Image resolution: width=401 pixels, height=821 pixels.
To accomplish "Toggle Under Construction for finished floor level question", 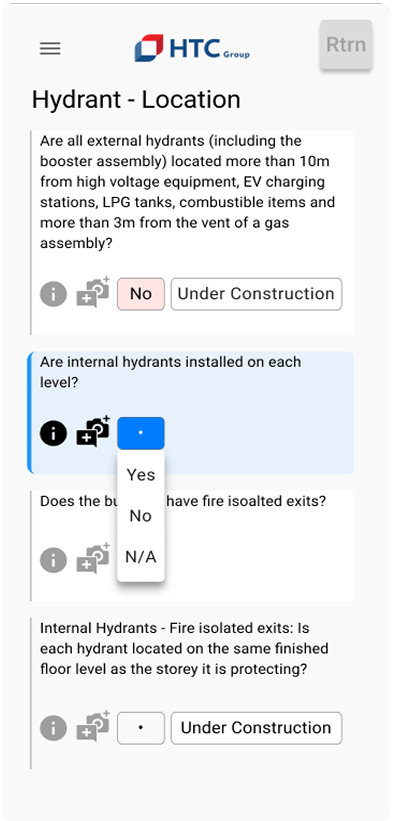I will tap(257, 728).
